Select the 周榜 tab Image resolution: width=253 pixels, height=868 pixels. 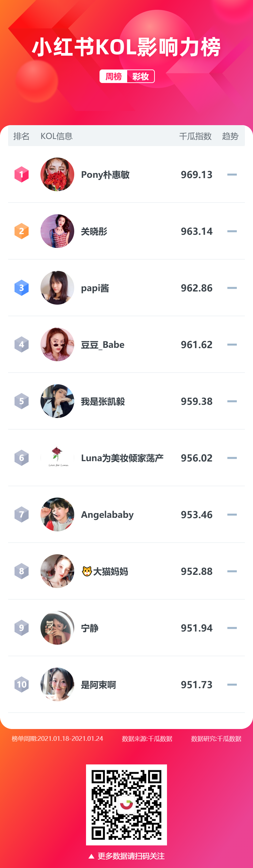(x=114, y=77)
